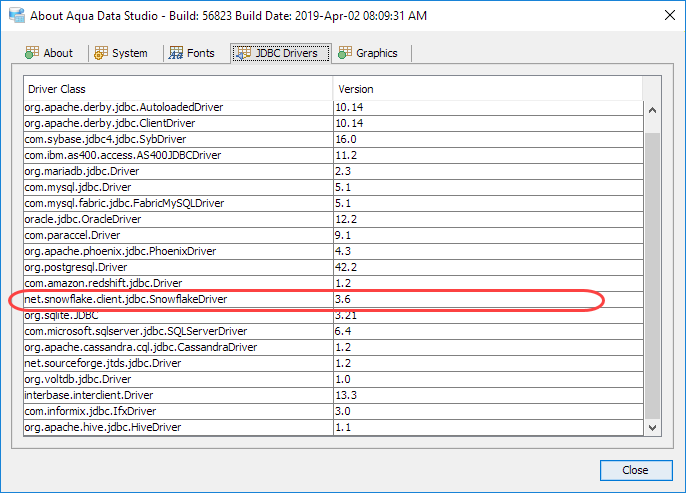686x493 pixels.
Task: Click version 6.4 of SQLServer driver
Action: pyautogui.click(x=343, y=331)
